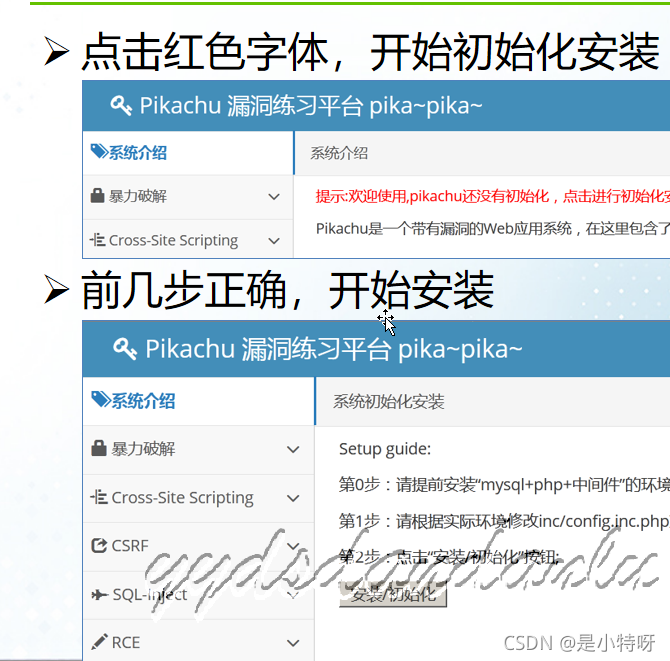
Task: Click upper Pikachu 漏洞练习平台 title
Action: click(311, 105)
